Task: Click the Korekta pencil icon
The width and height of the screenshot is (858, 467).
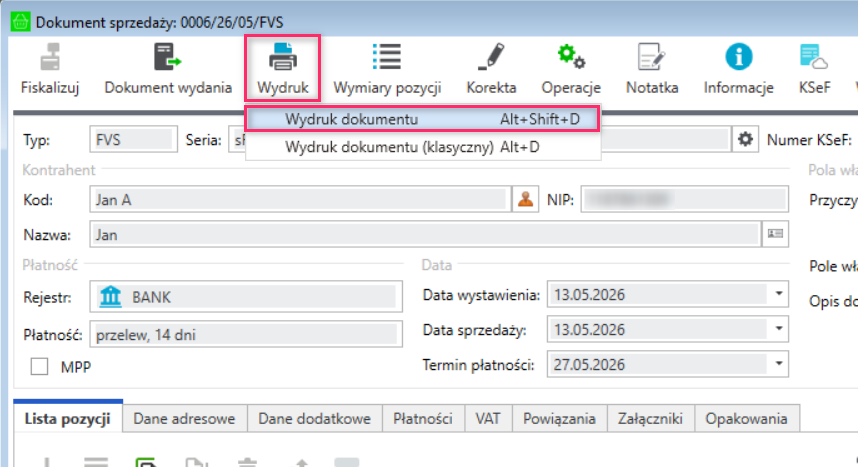Action: tap(491, 57)
